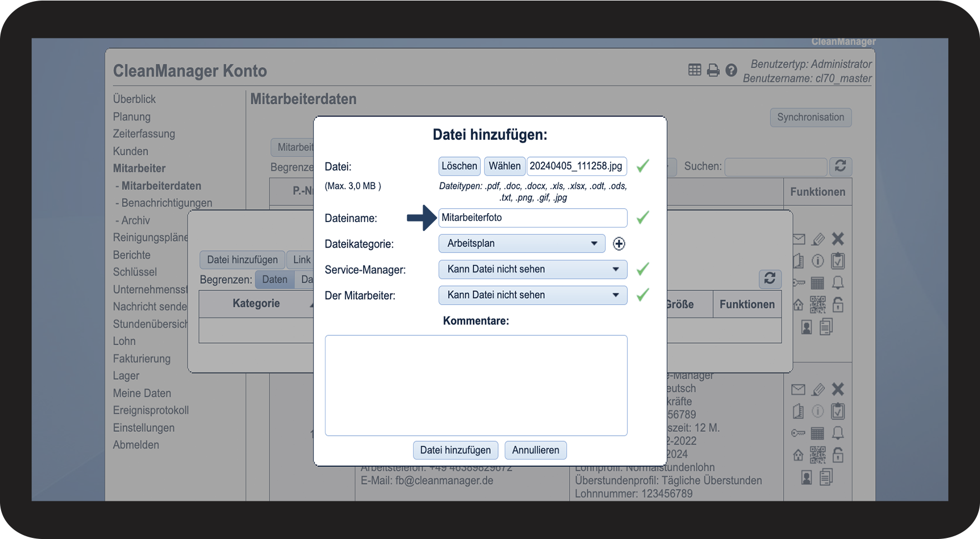Select the Daten tab beside Begrenzen
The height and width of the screenshot is (539, 980).
(x=275, y=279)
